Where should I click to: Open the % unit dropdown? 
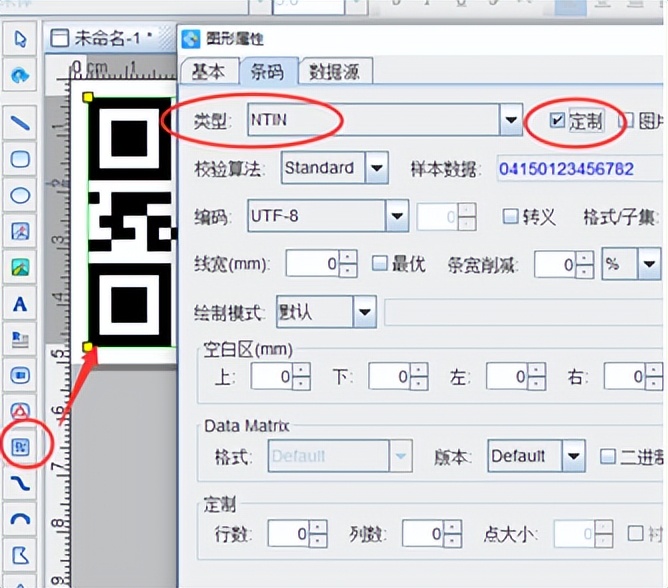[649, 264]
